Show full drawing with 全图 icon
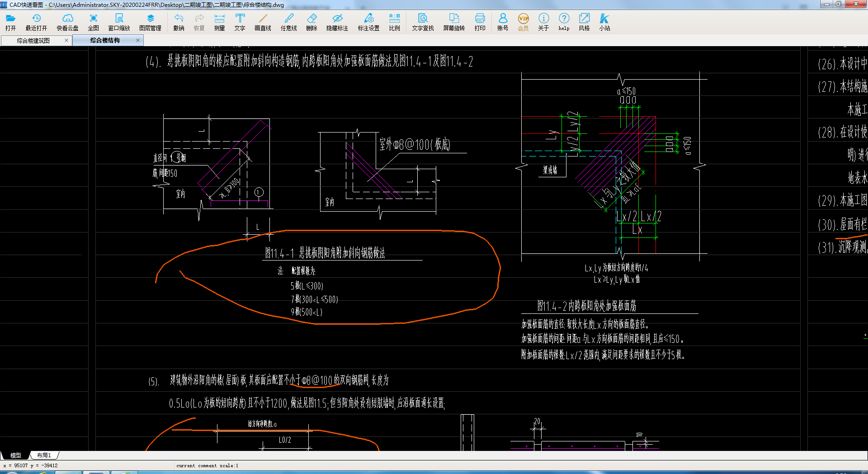The width and height of the screenshot is (868, 474). 93,22
